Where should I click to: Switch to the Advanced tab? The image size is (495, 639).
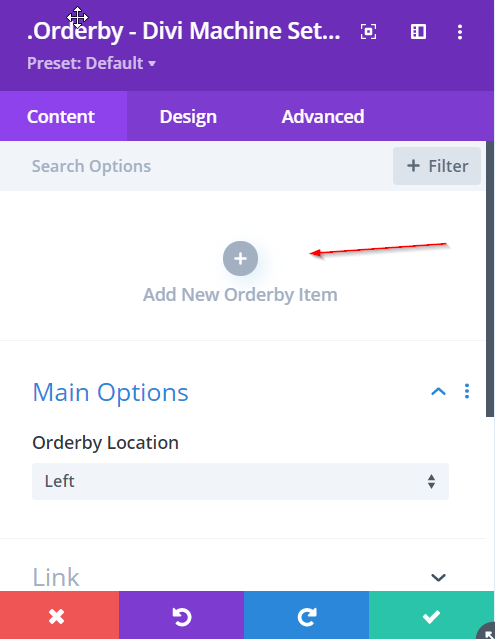coord(323,117)
